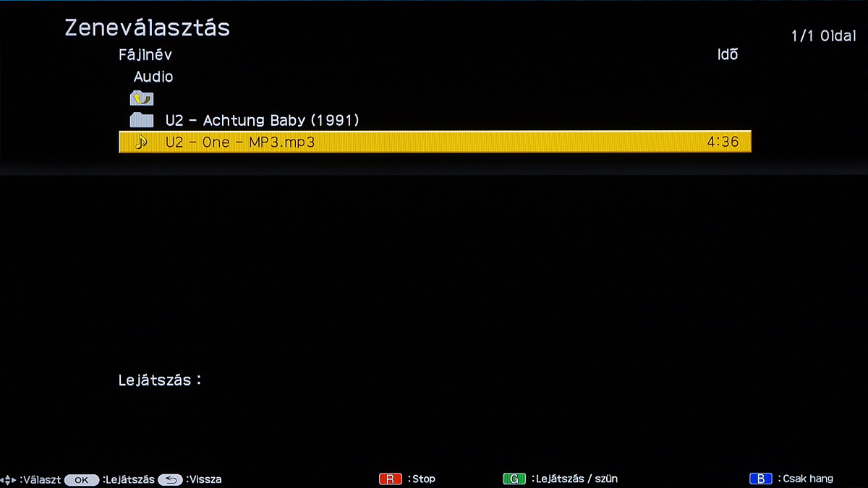Click the "Fájlnév" column header
Image resolution: width=868 pixels, height=488 pixels.
pyautogui.click(x=145, y=55)
